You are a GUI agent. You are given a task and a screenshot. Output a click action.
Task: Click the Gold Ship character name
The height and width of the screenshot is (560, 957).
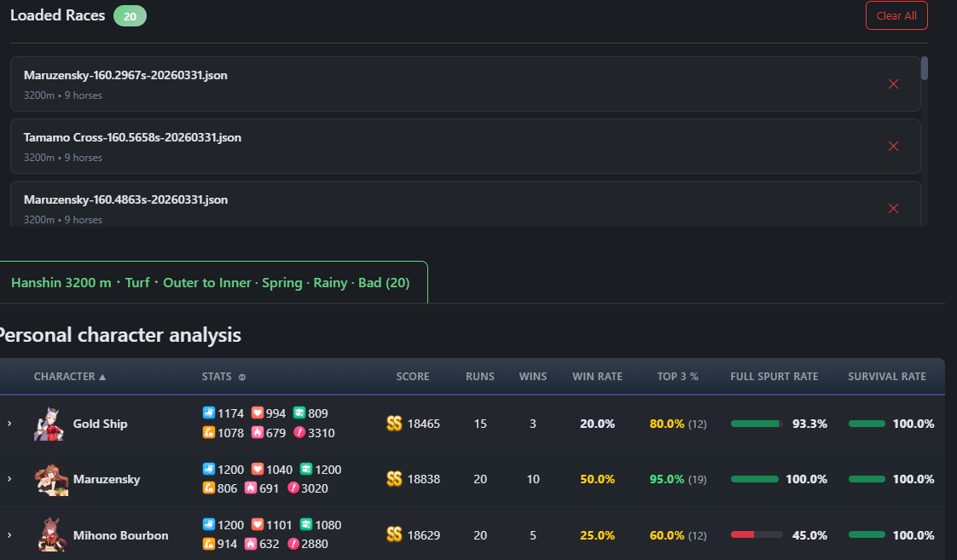pyautogui.click(x=100, y=424)
